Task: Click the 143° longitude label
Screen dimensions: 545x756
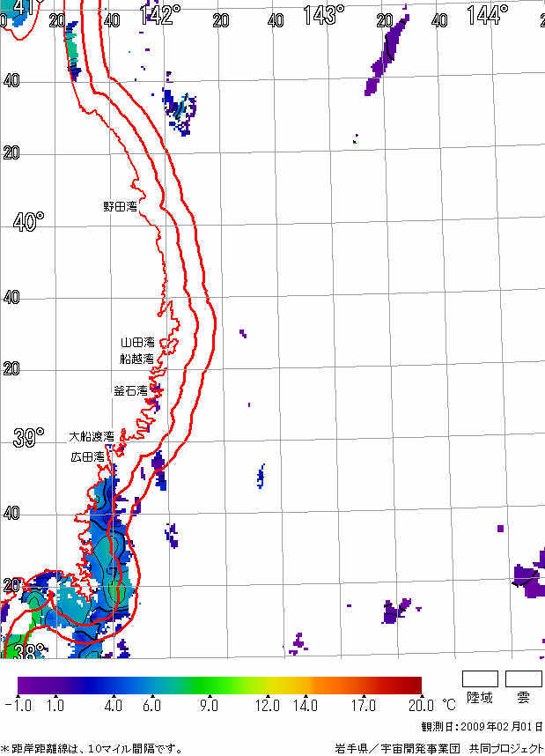Action: coord(324,15)
